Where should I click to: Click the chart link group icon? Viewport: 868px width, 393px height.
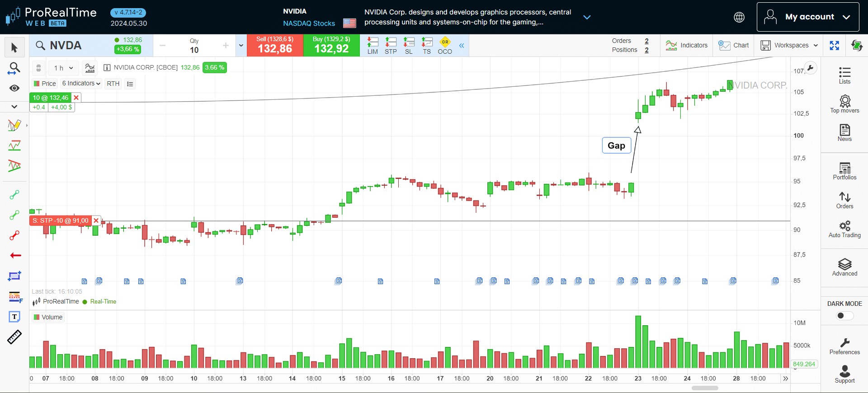(x=39, y=68)
